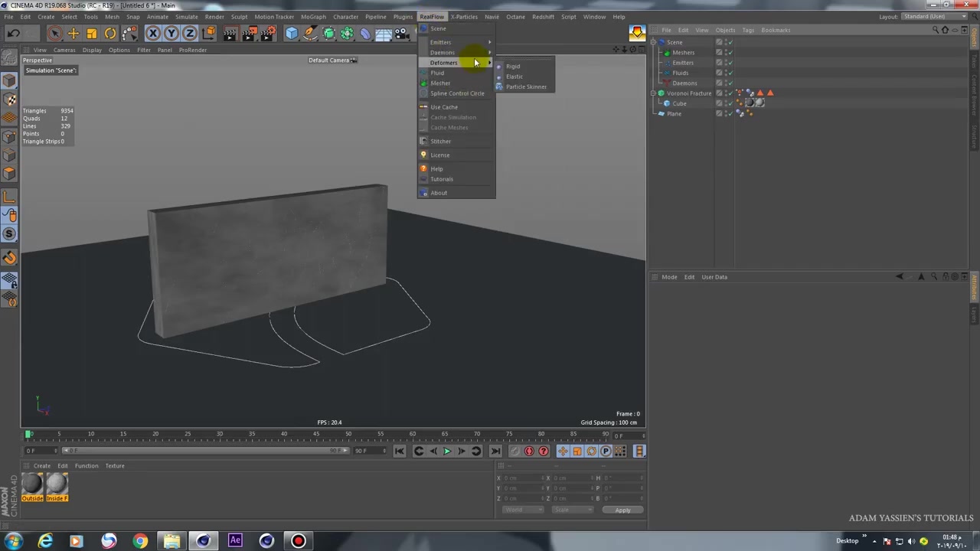Image resolution: width=980 pixels, height=551 pixels.
Task: Collapse the Voronoi Fracture tree item
Action: 653,93
